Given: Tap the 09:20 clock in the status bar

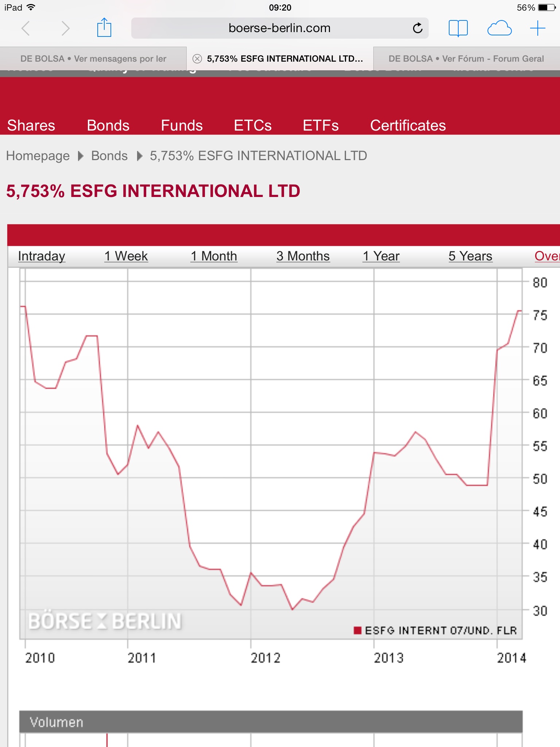Looking at the screenshot, I should (x=280, y=7).
